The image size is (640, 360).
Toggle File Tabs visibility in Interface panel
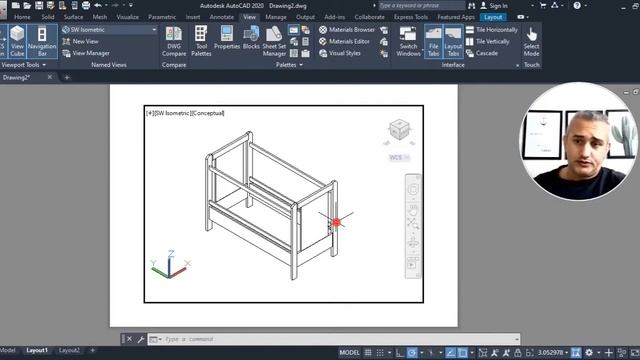(433, 41)
